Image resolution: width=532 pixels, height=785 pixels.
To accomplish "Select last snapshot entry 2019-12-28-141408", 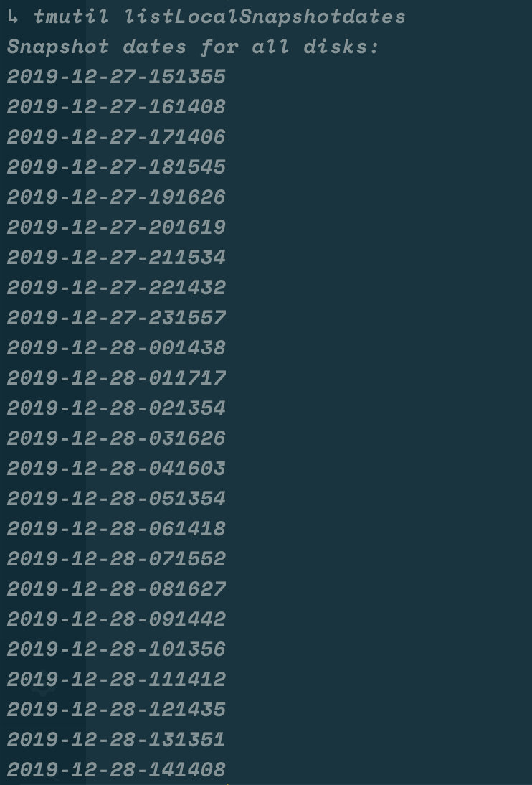I will point(117,769).
